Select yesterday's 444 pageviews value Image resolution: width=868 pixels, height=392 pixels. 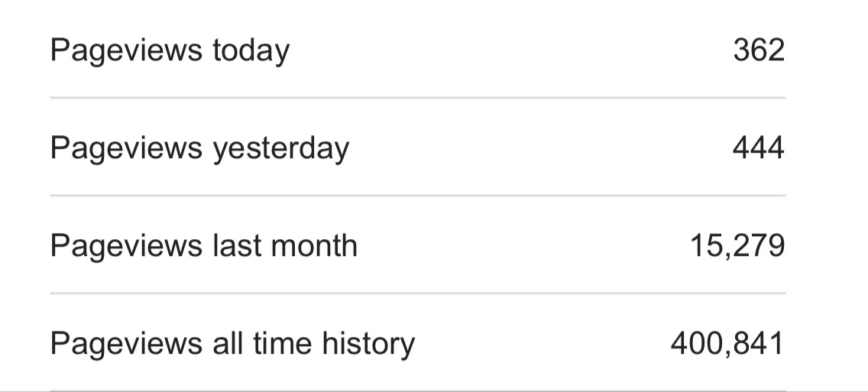(x=758, y=147)
